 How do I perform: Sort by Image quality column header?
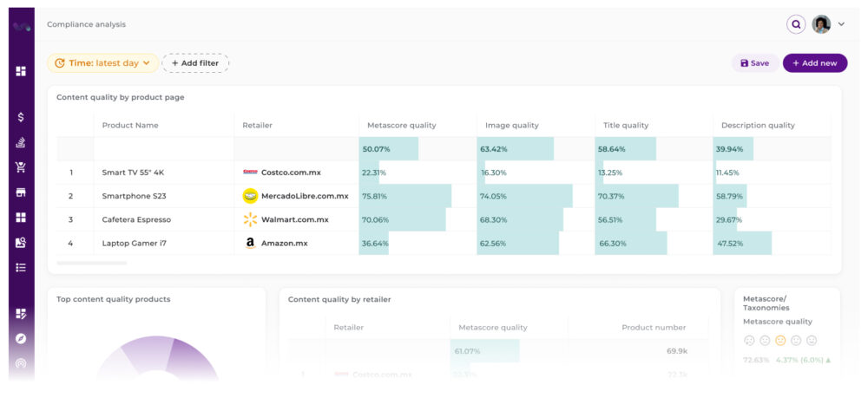(512, 126)
